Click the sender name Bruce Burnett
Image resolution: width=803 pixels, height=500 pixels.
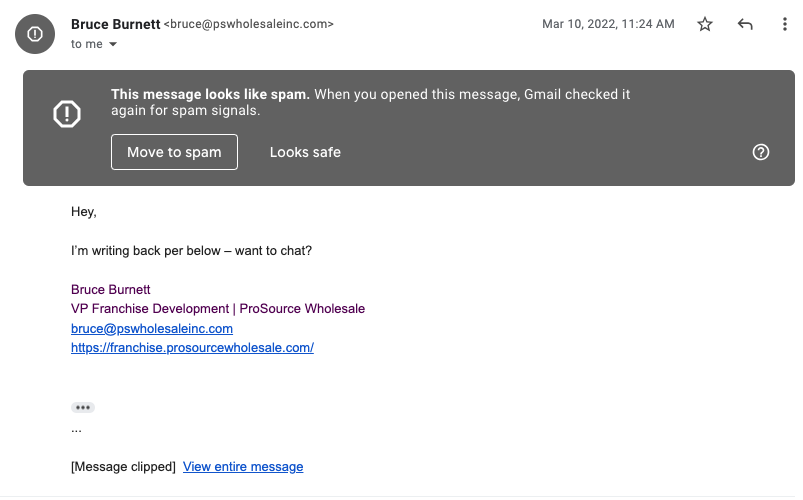click(x=115, y=23)
